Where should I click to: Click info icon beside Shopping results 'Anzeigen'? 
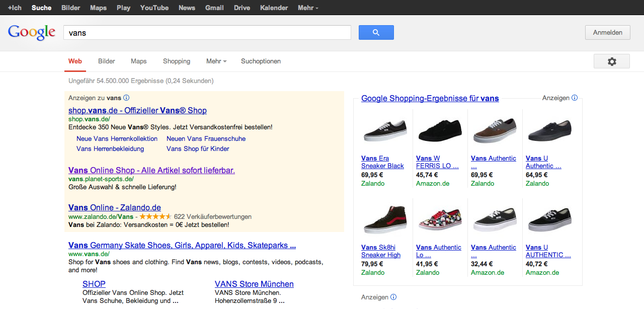(x=575, y=98)
